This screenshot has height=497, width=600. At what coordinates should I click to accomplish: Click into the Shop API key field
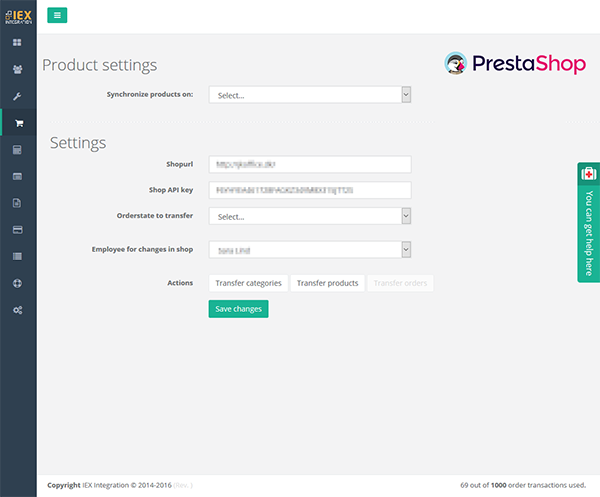(x=310, y=190)
